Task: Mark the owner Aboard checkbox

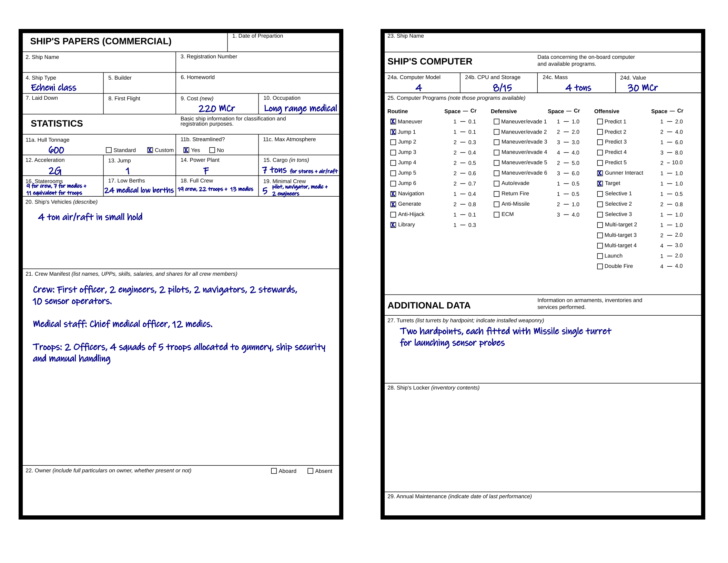Action: pyautogui.click(x=274, y=471)
